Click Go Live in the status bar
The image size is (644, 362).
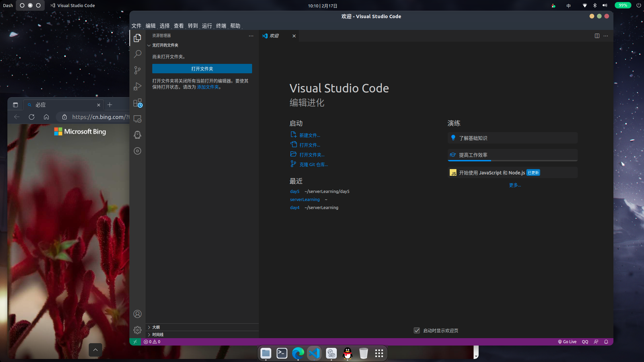(x=567, y=342)
